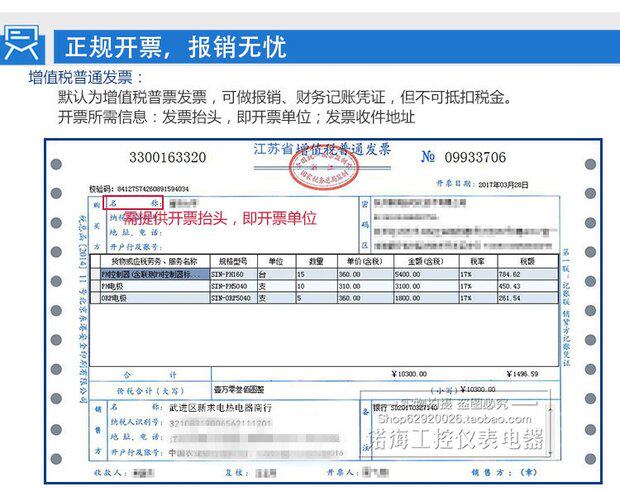Select the "PH电极" item name cell

(155, 286)
